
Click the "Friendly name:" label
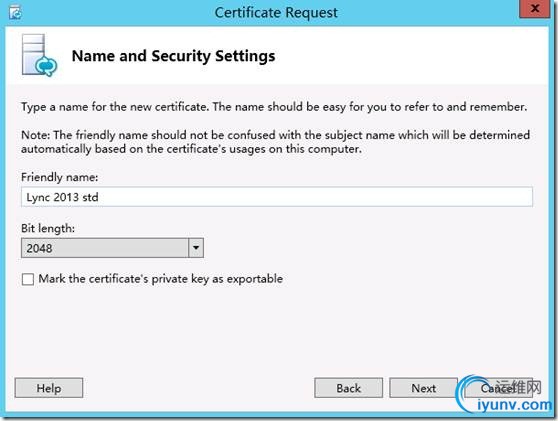[59, 177]
